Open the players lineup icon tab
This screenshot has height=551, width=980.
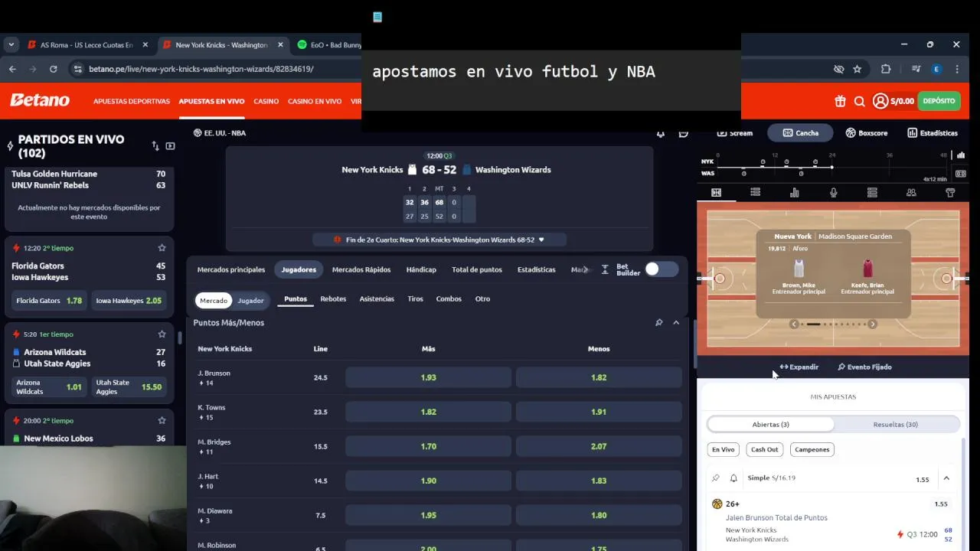911,193
